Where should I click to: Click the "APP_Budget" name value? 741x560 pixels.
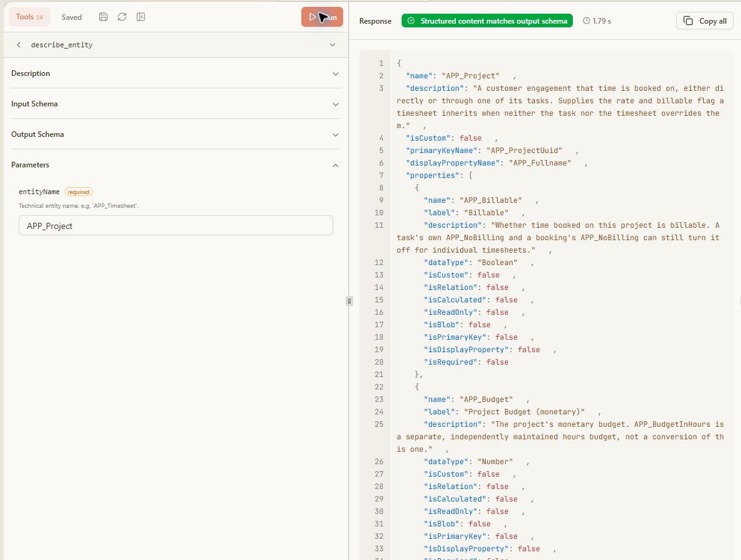tap(486, 399)
